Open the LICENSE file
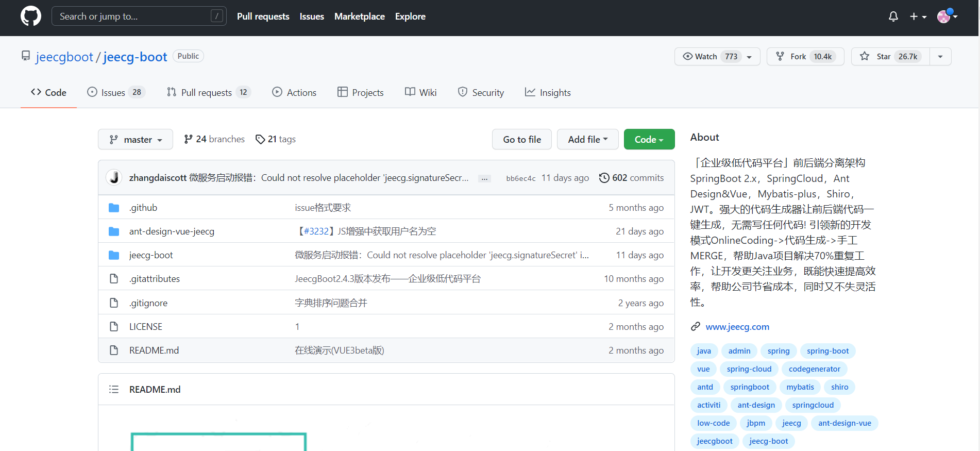 pyautogui.click(x=146, y=327)
